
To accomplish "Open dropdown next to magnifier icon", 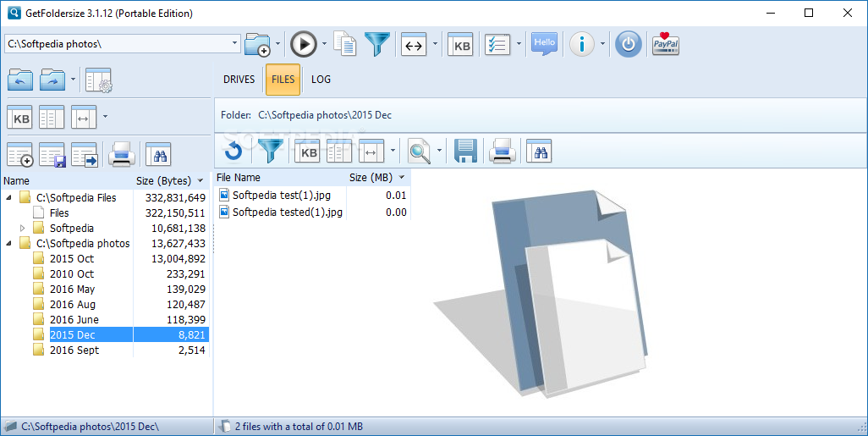I will click(x=440, y=151).
